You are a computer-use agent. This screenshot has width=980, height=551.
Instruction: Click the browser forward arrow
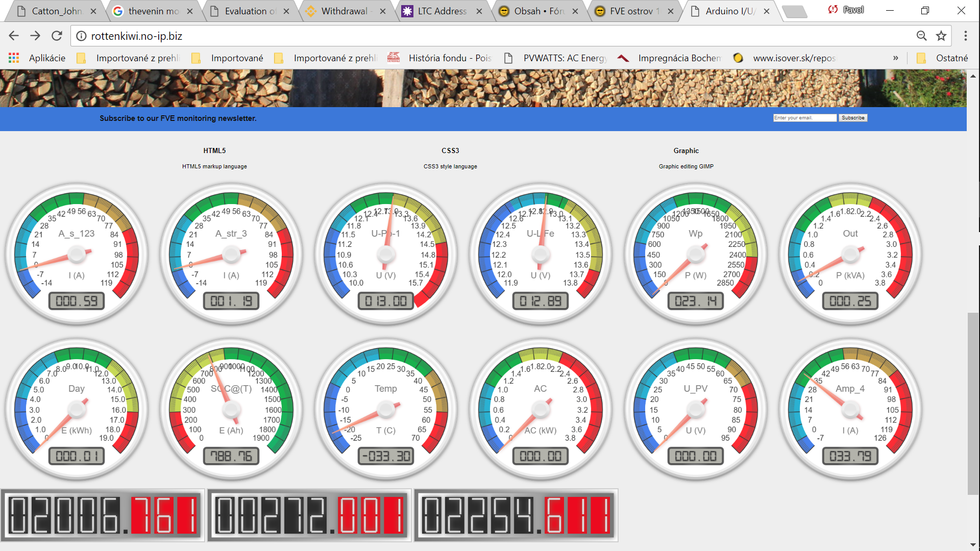35,36
